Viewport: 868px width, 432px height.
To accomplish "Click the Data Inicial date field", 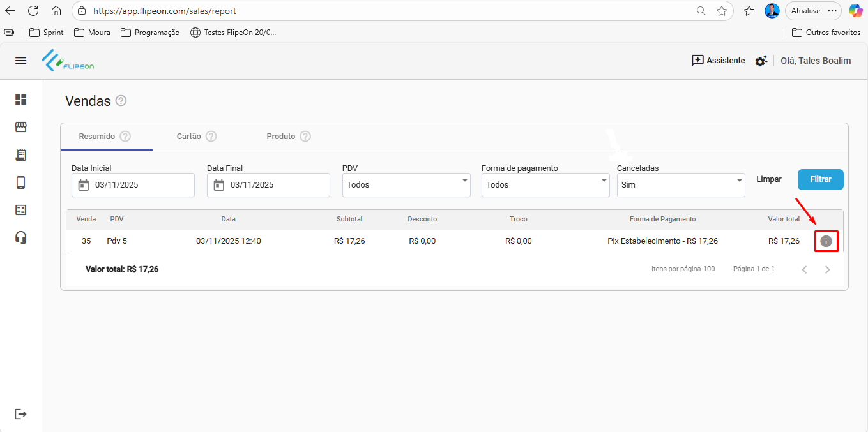I will pyautogui.click(x=133, y=185).
